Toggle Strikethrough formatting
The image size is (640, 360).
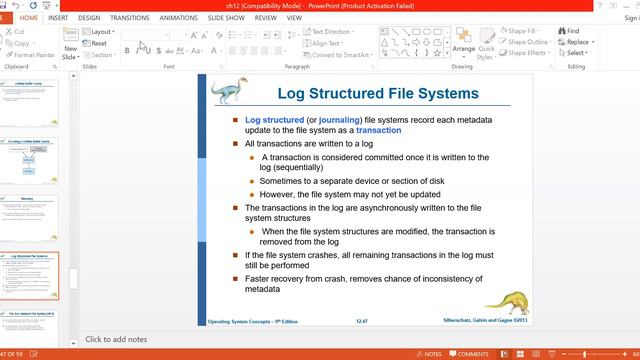[169, 51]
